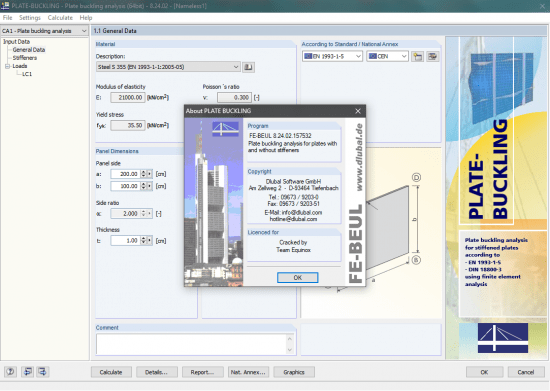Adjust the panel side a spinner
550x391 pixels.
(143, 174)
